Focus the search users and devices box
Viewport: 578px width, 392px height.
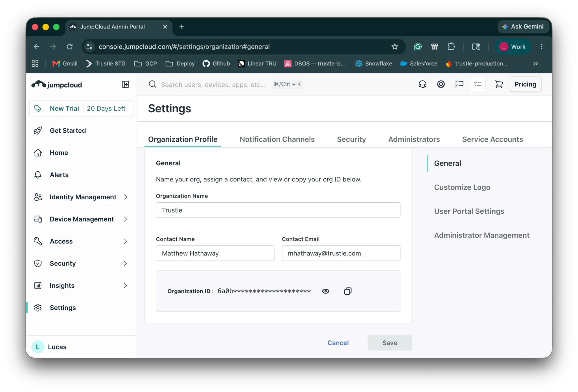click(213, 84)
